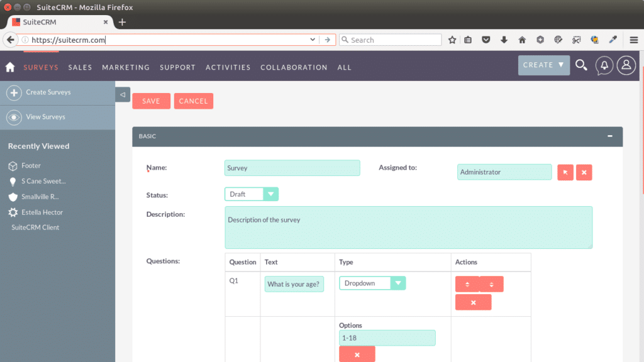Viewport: 644px width, 362px height.
Task: Delete question Q1 using the red X icon
Action: click(474, 302)
